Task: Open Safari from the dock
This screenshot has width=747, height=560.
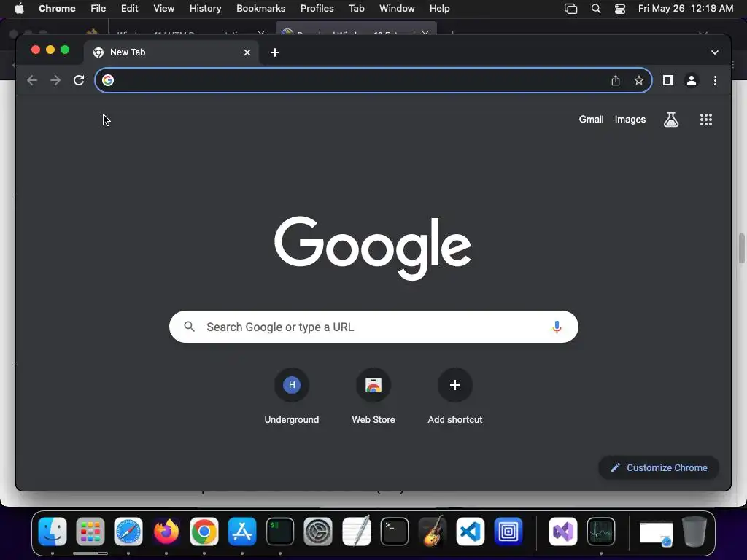Action: (x=128, y=532)
